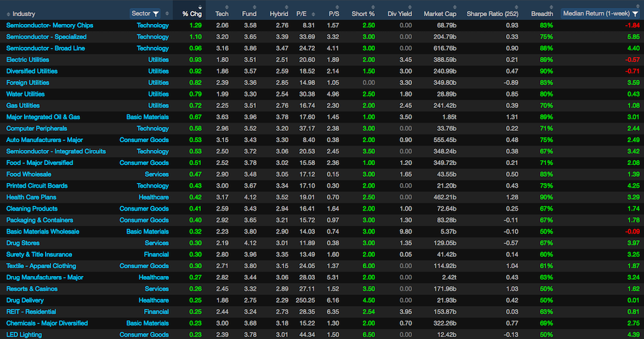Open Water Utilities industry link
644x339 pixels.
tap(25, 94)
